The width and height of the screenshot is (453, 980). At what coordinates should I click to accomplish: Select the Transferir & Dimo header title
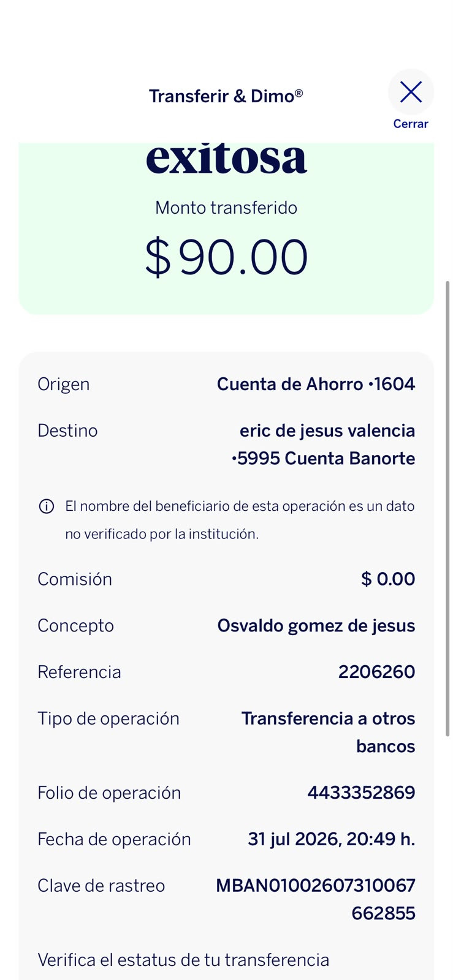pos(226,96)
